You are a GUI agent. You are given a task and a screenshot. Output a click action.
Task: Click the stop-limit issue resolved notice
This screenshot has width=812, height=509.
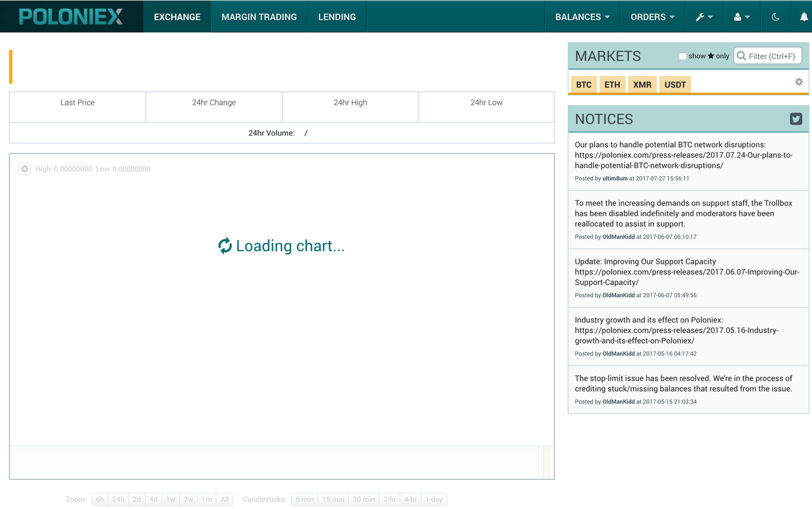pos(683,383)
